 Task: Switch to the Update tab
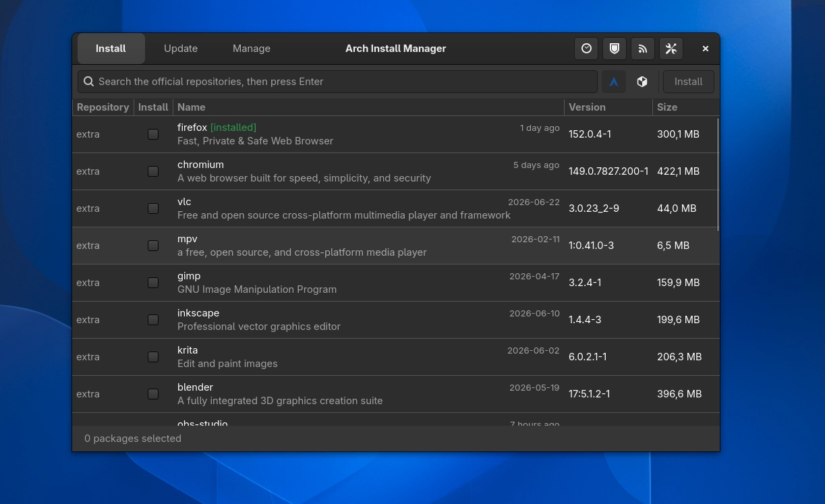tap(181, 49)
